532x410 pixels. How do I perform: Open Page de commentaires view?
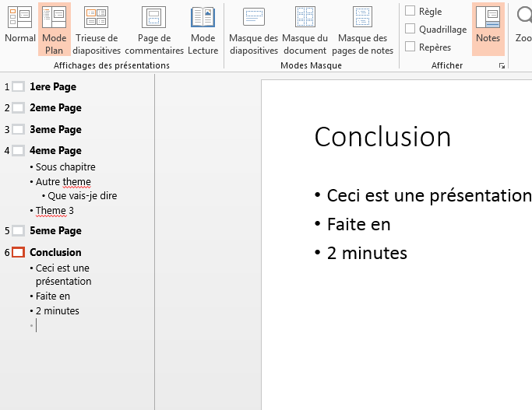tap(154, 28)
